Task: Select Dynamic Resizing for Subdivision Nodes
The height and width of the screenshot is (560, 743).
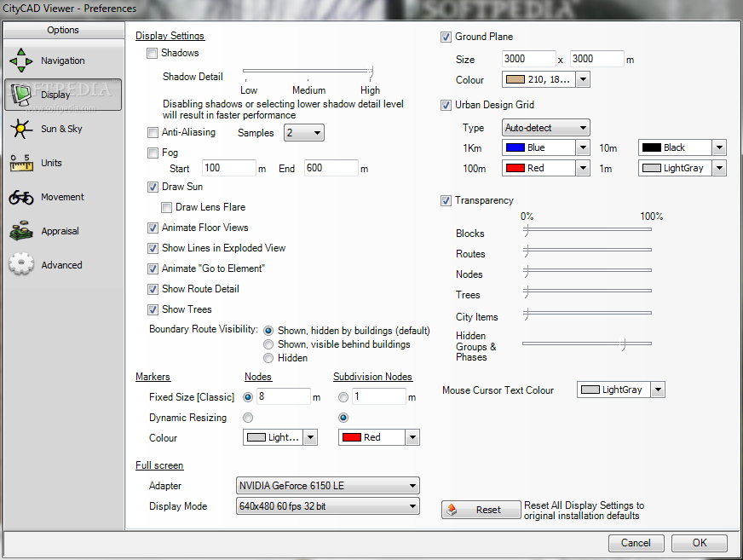Action: (343, 418)
